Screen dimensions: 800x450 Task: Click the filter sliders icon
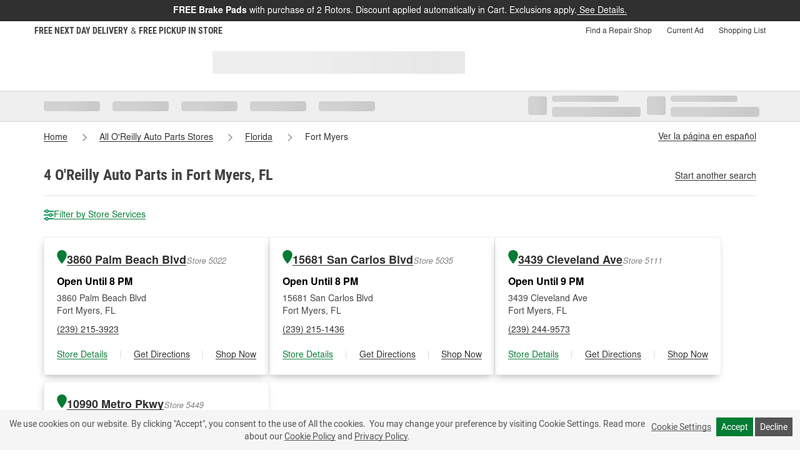coord(48,215)
